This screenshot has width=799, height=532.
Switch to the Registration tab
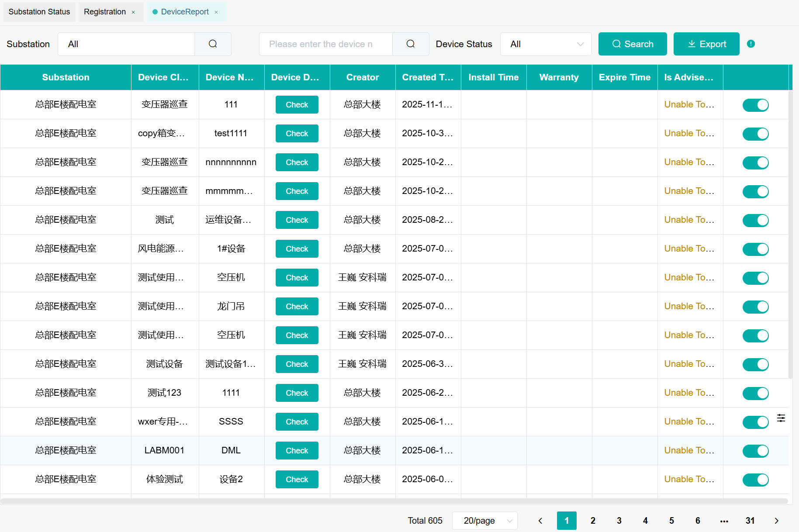(105, 12)
